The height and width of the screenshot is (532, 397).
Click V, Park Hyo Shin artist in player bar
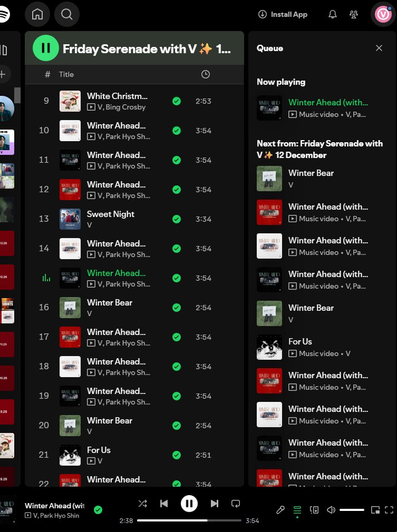[x=56, y=515]
